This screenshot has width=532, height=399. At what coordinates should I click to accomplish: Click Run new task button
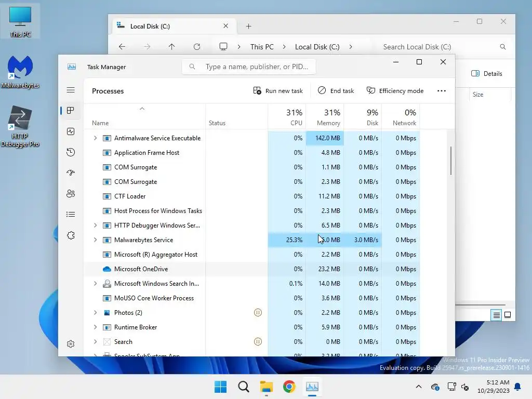click(278, 90)
